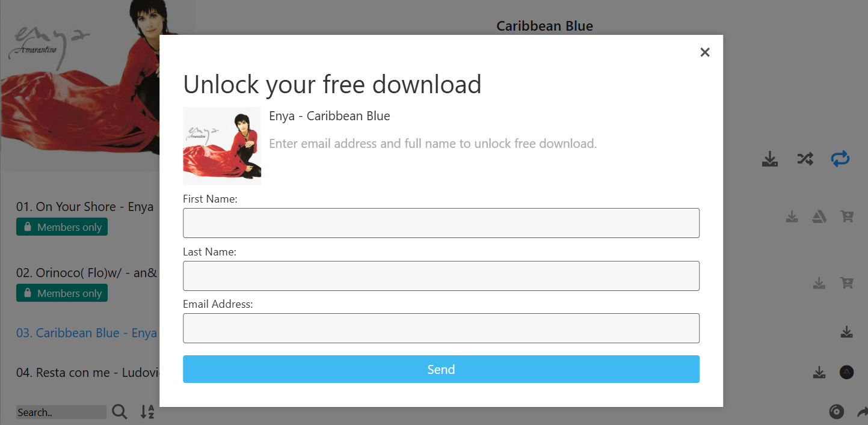Download the Caribbean Blue track

(x=846, y=332)
